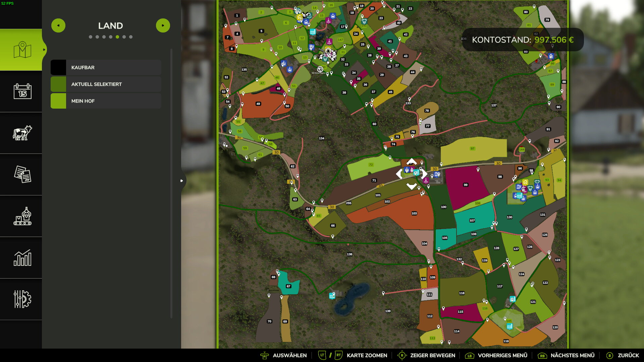644x362 pixels.
Task: Open the statistics bar chart icon
Action: pos(22,258)
